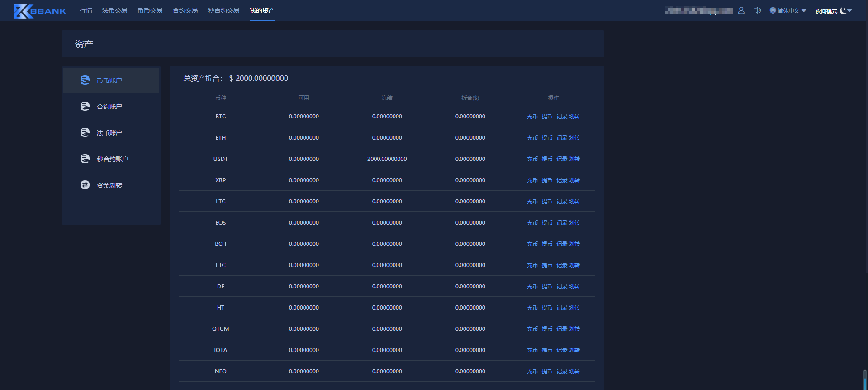Screen dimensions: 868x390
Task: Click the BTC currency name cell
Action: [x=221, y=117]
